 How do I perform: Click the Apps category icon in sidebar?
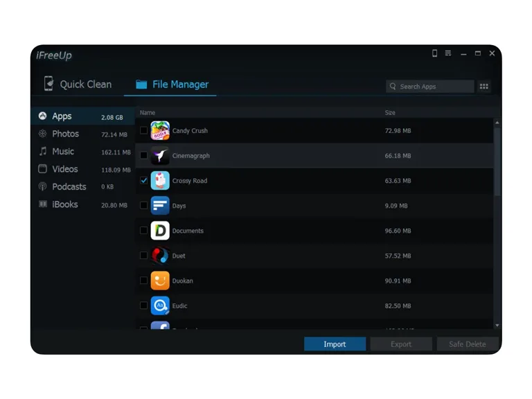pos(42,116)
